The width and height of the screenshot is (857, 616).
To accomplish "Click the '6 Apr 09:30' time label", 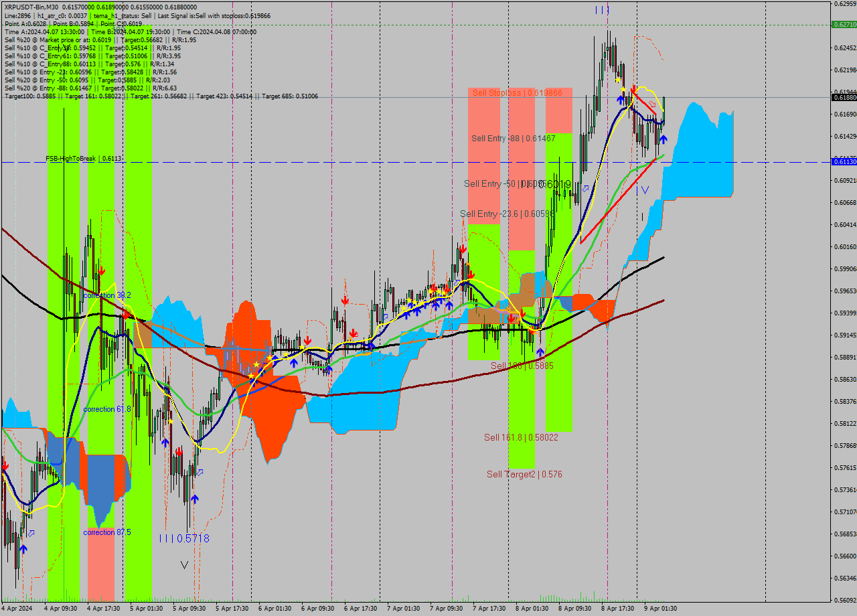I will click(x=317, y=609).
